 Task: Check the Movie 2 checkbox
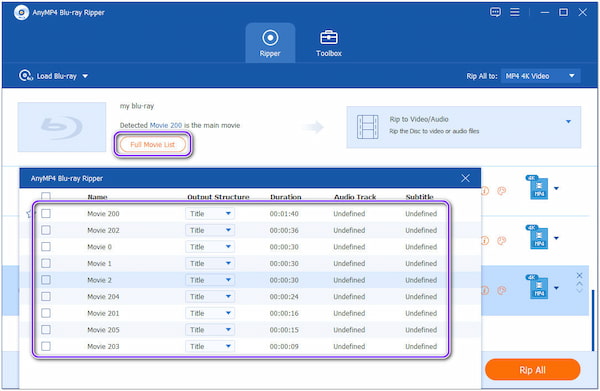tap(46, 280)
